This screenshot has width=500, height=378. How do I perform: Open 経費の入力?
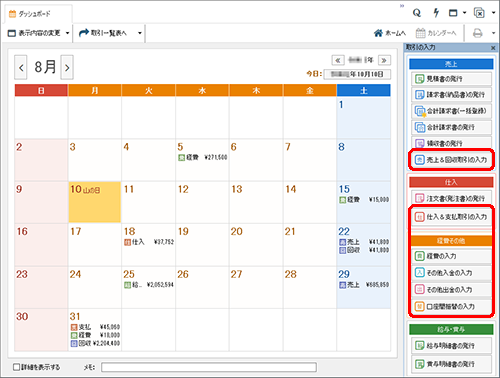click(x=451, y=256)
